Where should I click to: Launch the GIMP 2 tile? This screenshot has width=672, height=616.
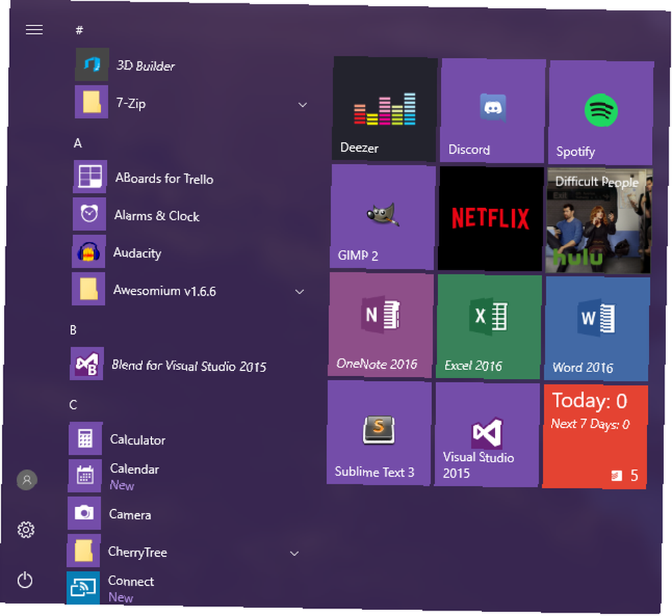point(382,217)
